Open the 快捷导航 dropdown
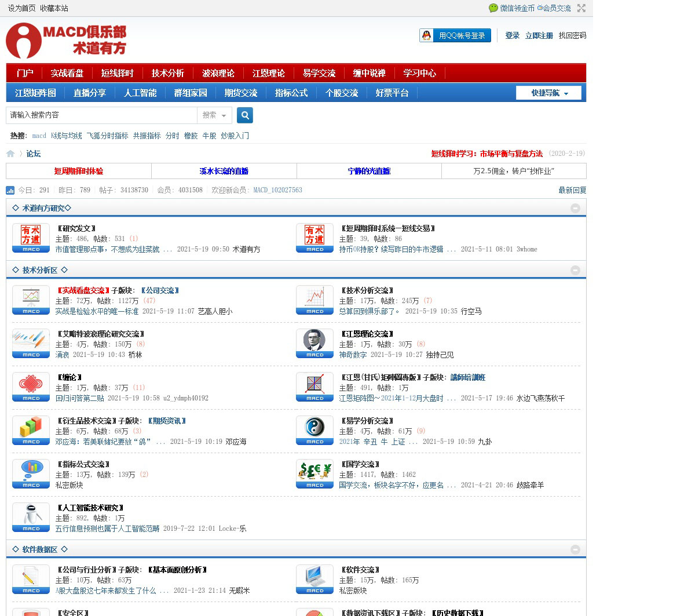 click(548, 93)
